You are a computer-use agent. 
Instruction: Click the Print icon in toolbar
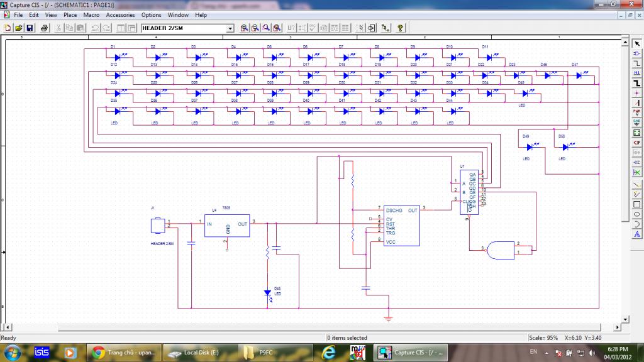(45, 28)
